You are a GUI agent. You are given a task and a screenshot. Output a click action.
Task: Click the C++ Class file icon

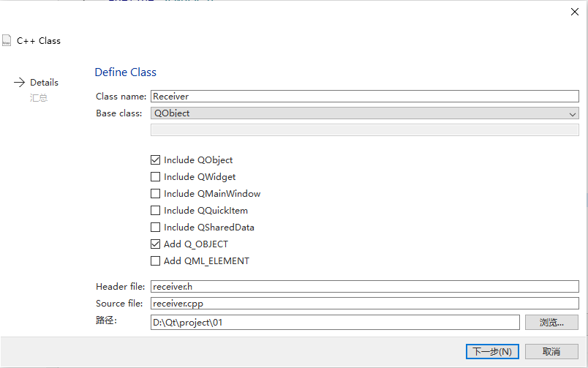pos(7,40)
